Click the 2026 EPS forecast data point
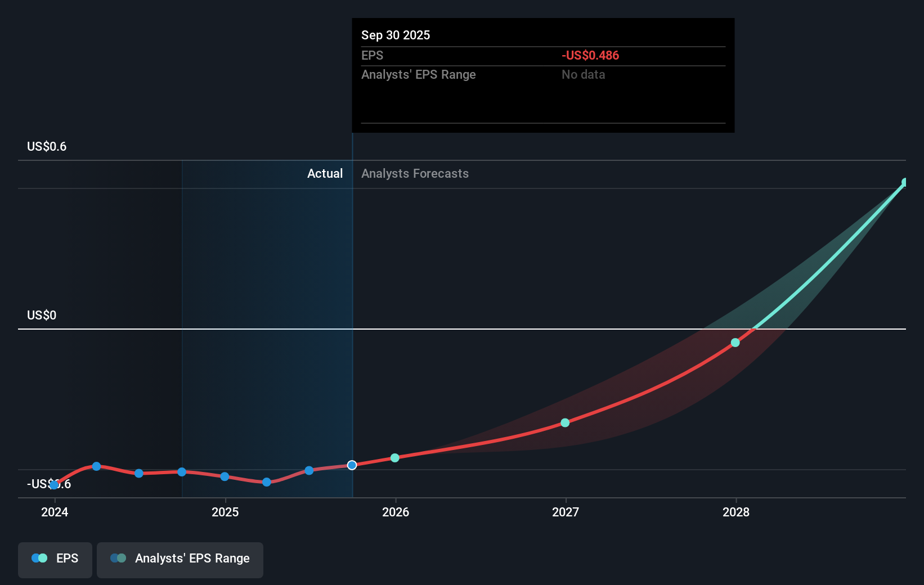 pos(395,458)
